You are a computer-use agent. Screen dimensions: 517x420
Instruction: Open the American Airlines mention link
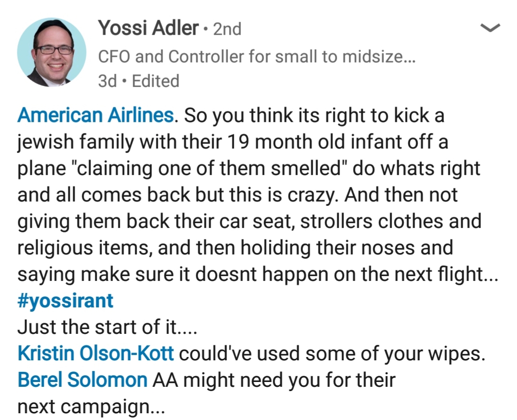pyautogui.click(x=95, y=115)
